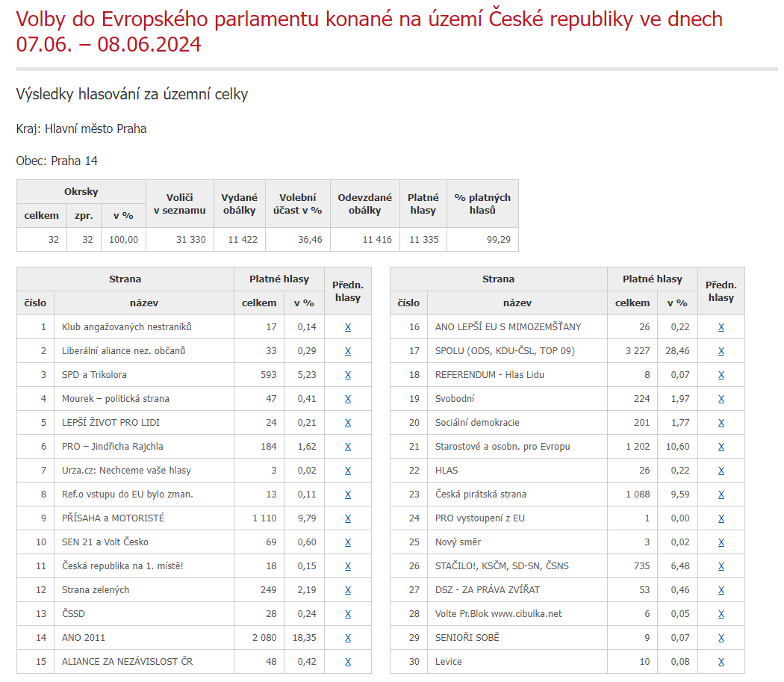Open preferential votes for STAČILO!, KSČM, SD-SN, ČSNS
The image size is (784, 682).
721,566
